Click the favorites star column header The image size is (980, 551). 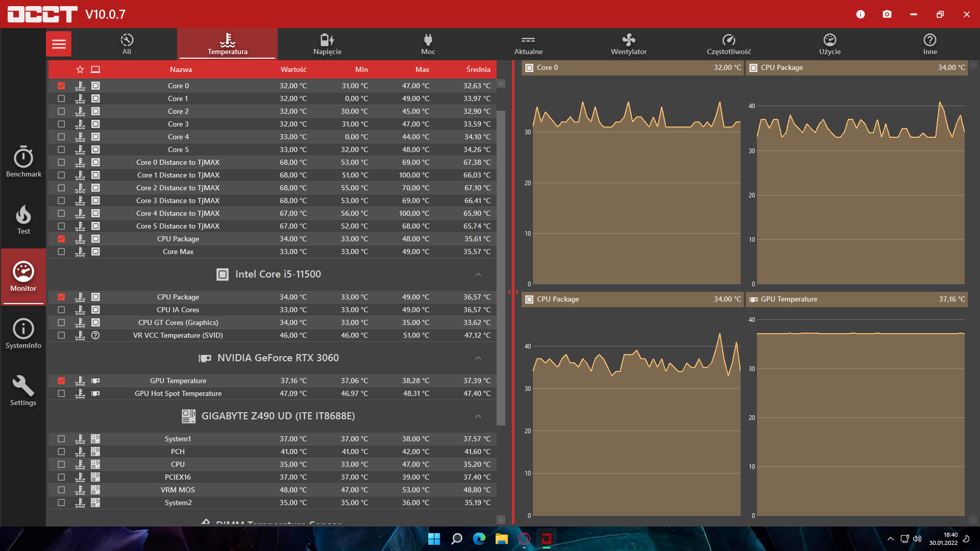[x=80, y=69]
